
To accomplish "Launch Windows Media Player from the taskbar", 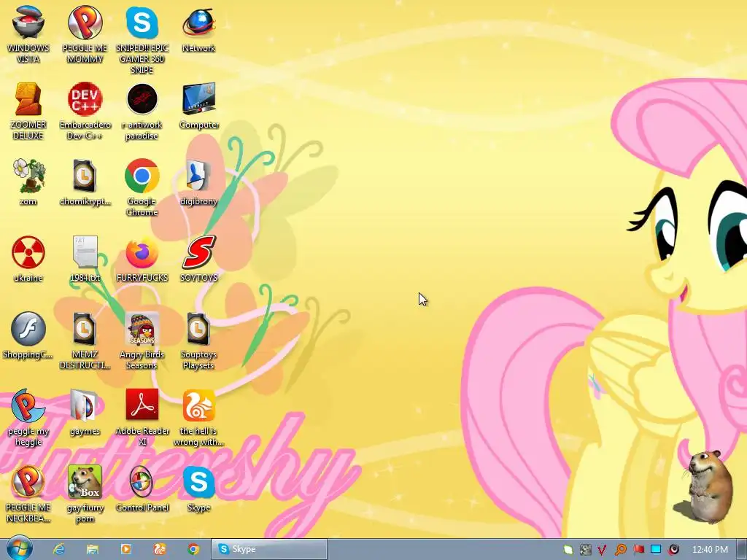I will point(126,549).
